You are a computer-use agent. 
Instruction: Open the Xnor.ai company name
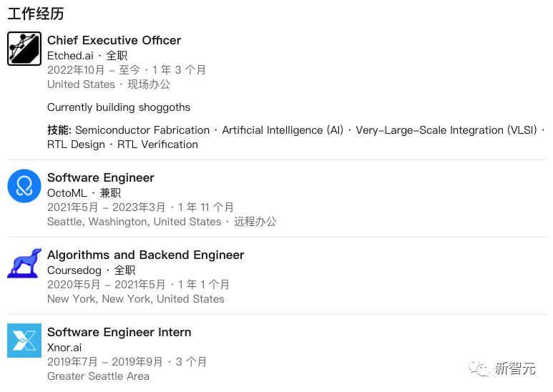(x=64, y=348)
